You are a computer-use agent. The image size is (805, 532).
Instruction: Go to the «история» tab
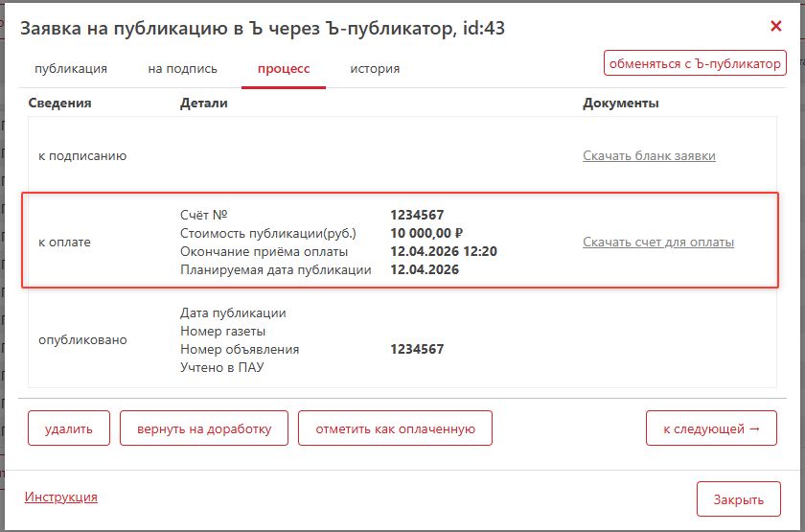(x=375, y=69)
